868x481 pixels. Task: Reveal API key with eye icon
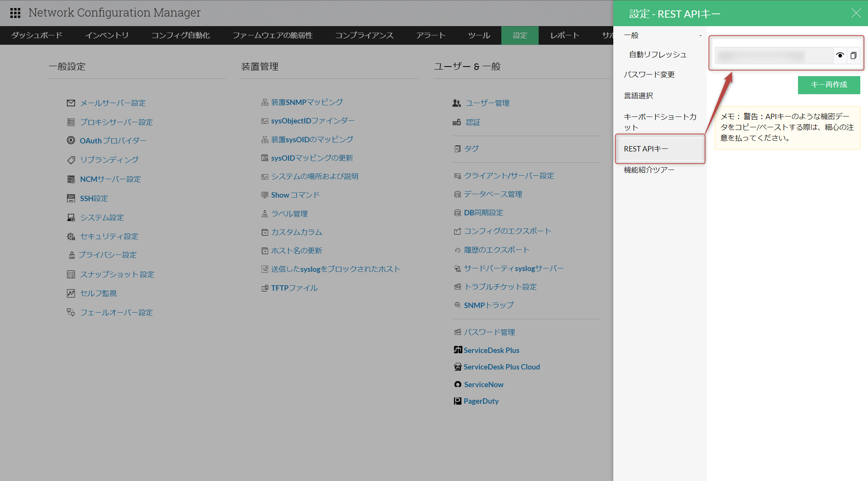tap(840, 55)
